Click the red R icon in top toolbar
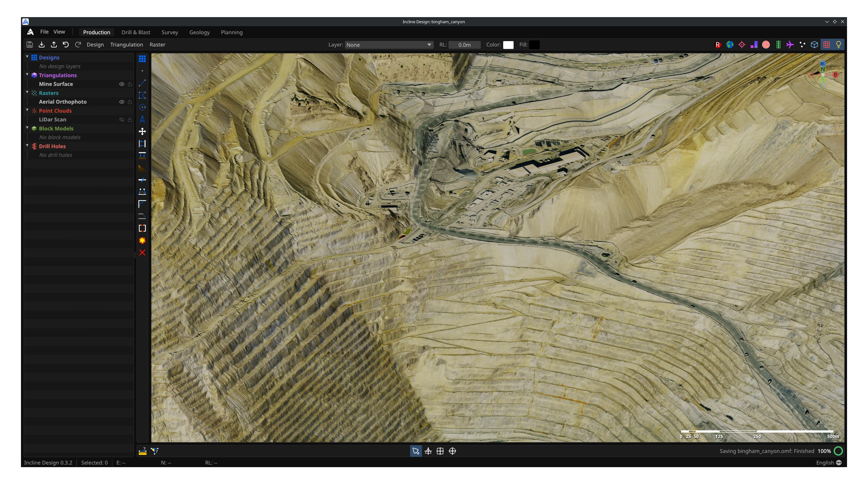868x492 pixels. (718, 45)
